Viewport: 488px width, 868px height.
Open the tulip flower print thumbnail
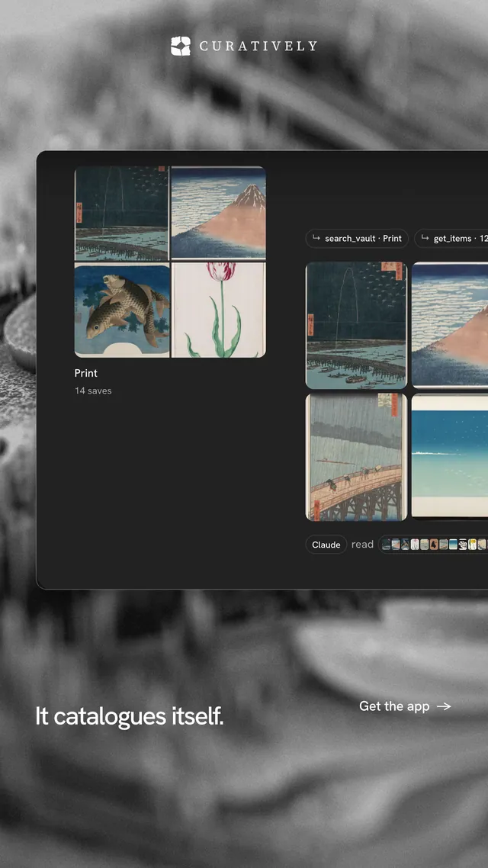click(219, 310)
